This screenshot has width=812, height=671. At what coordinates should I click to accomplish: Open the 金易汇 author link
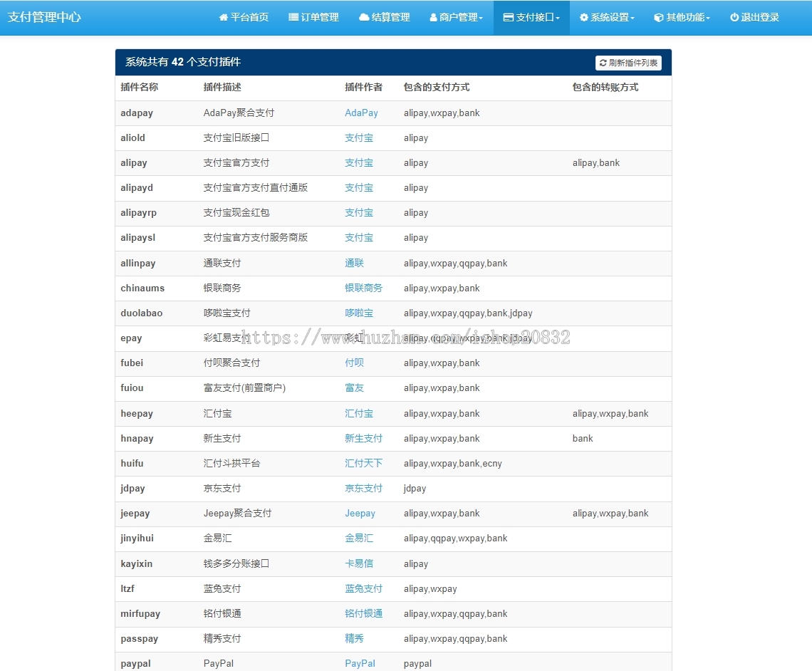tap(359, 539)
